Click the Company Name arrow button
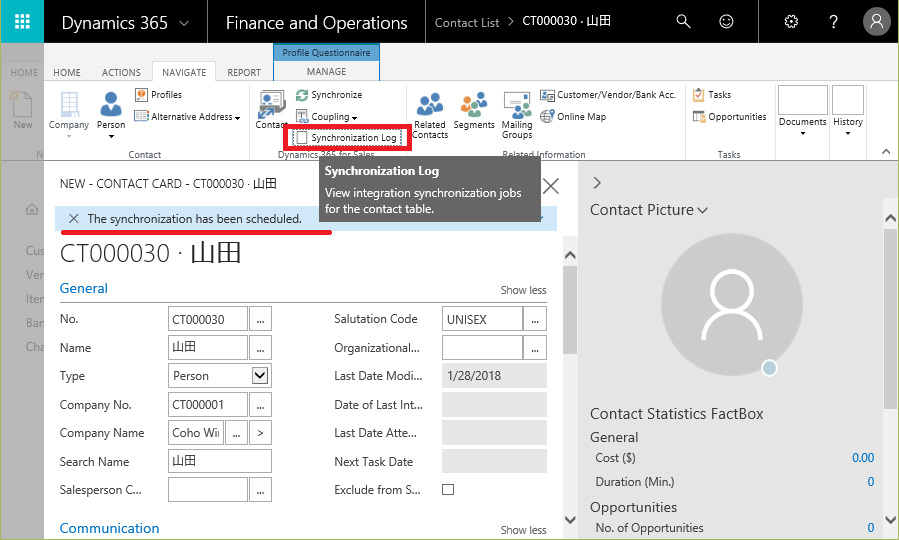 coord(260,433)
